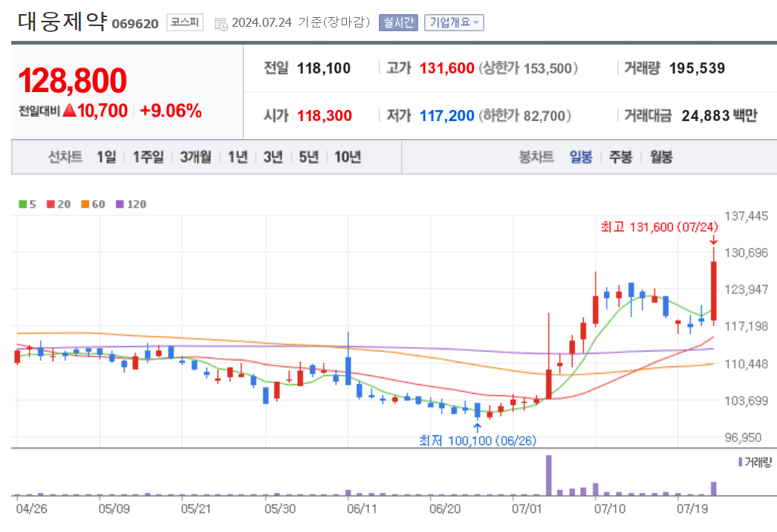Click the 04/26 x-axis date label
This screenshot has width=777, height=532.
point(32,509)
